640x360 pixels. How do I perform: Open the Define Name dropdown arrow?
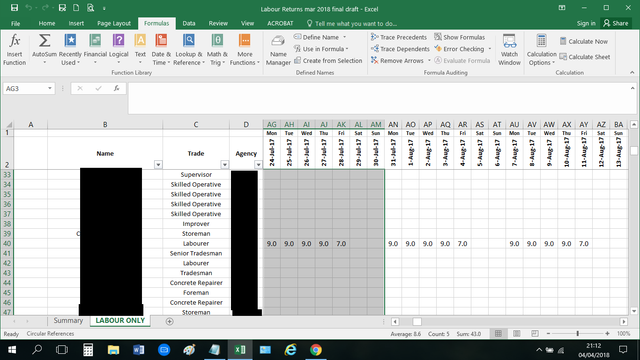point(344,37)
